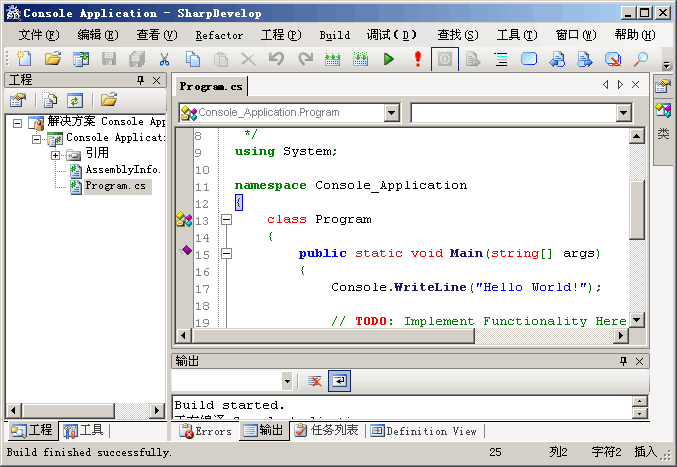Click the Refresh icon in the project panel toolbar
The width and height of the screenshot is (677, 467).
pos(75,101)
